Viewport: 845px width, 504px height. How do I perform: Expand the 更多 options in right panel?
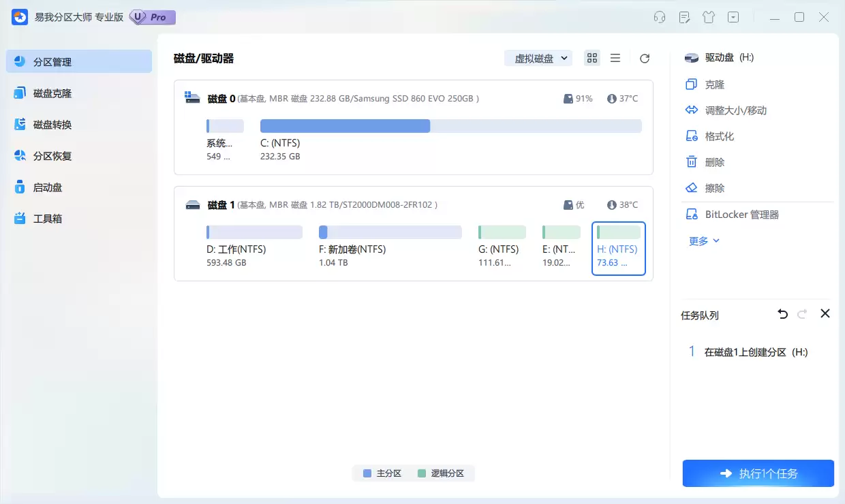(703, 240)
